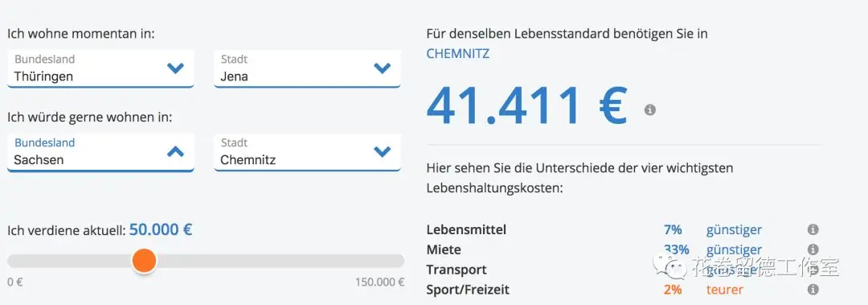The image size is (868, 305).
Task: Click the Transport cost label
Action: (457, 270)
